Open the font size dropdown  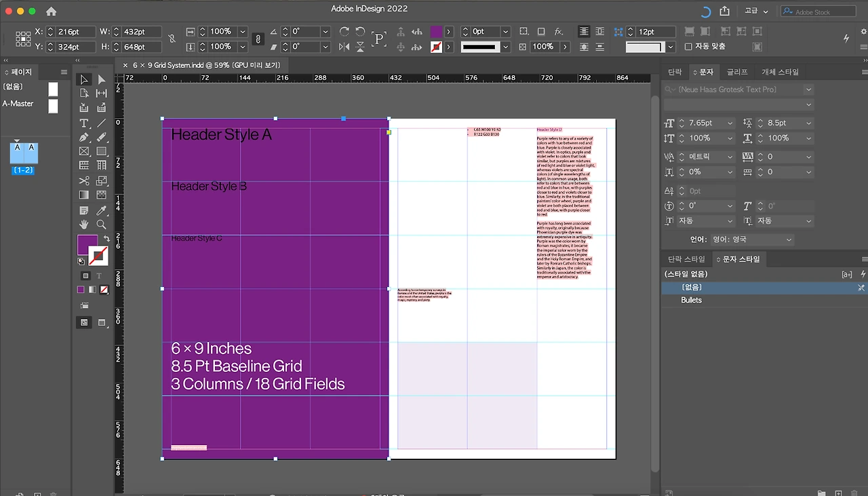click(730, 123)
